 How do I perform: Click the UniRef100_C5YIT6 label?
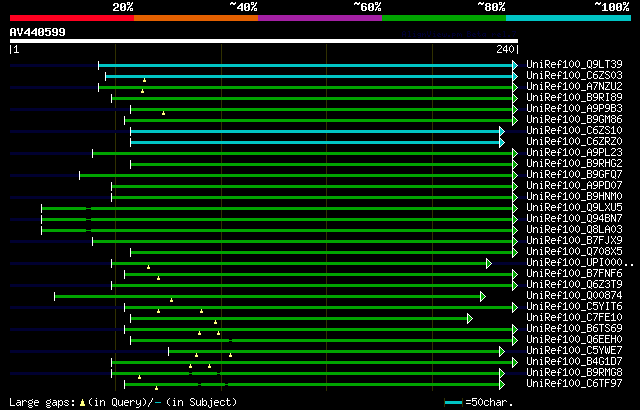574,306
